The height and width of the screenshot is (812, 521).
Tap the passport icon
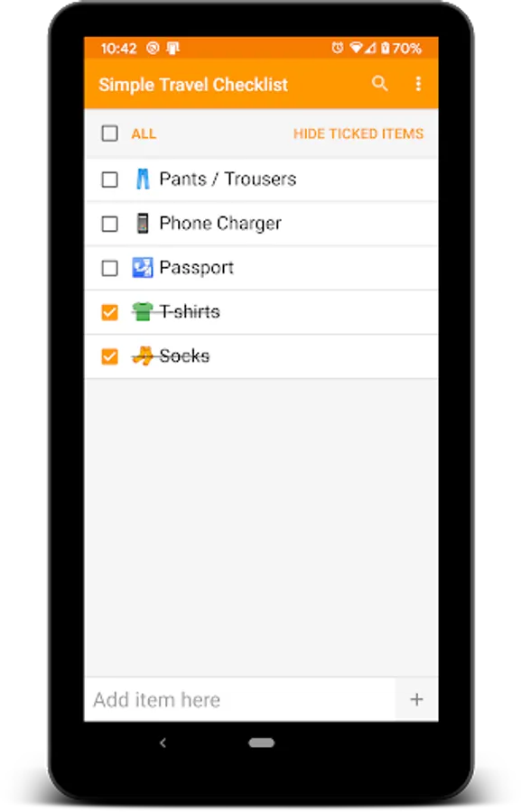click(143, 268)
